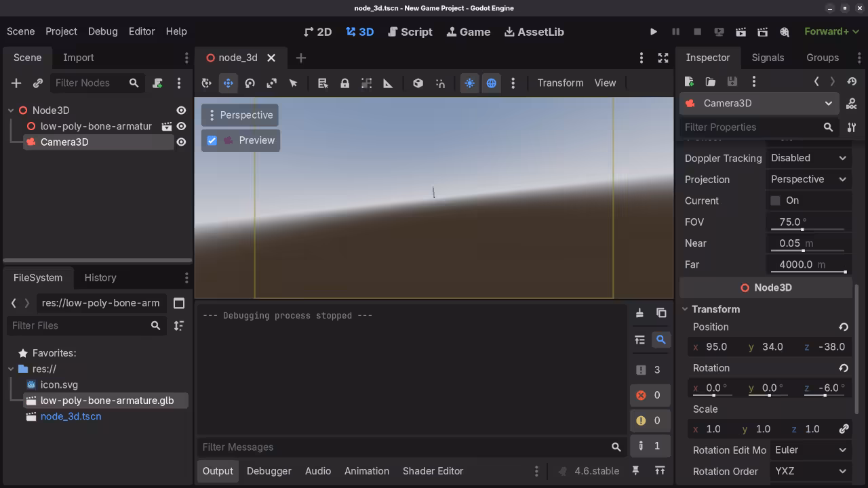Screen dimensions: 868x488
Task: Lock selected node using padlock toolbar icon
Action: tap(344, 83)
